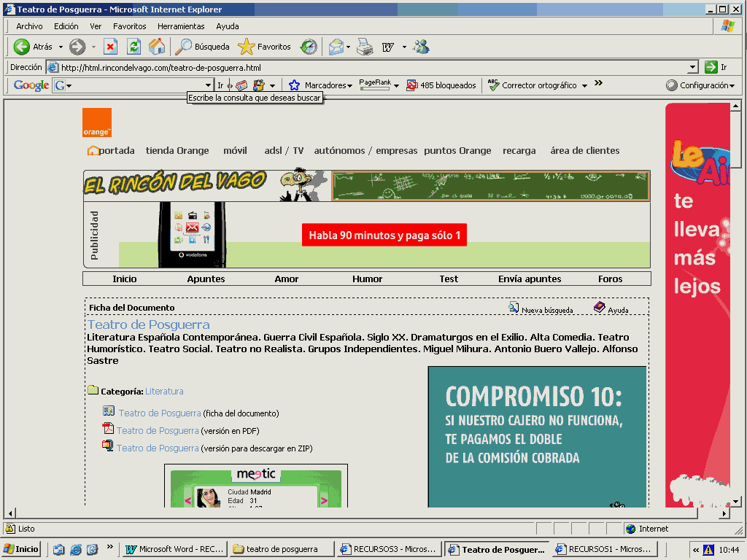The height and width of the screenshot is (560, 747).
Task: Click the system tray warning icon
Action: click(x=708, y=550)
